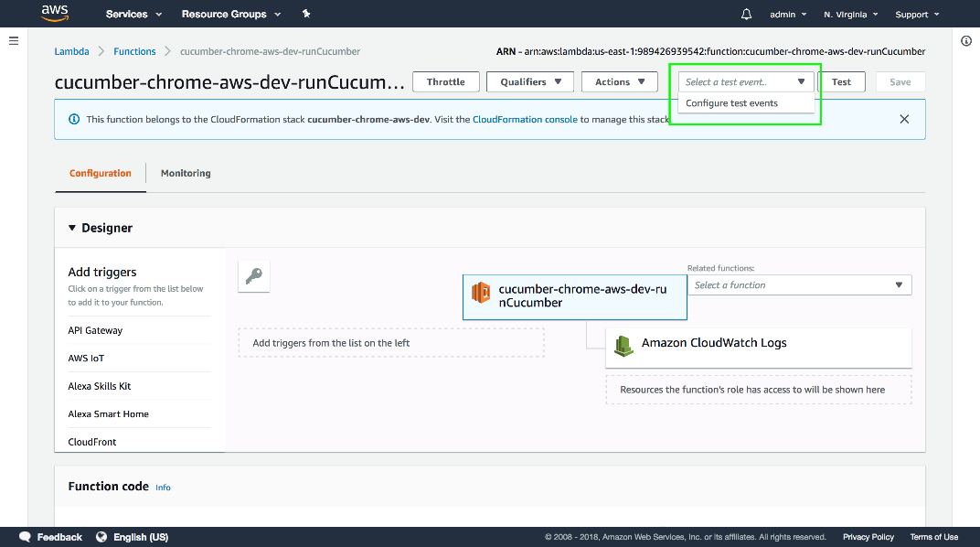Click the Amazon CloudWatch Logs icon
Viewport: 980px width, 547px height.
(623, 345)
